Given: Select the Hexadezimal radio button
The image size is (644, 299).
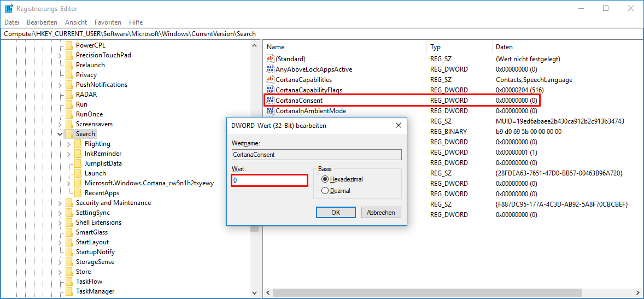Looking at the screenshot, I should (x=325, y=179).
